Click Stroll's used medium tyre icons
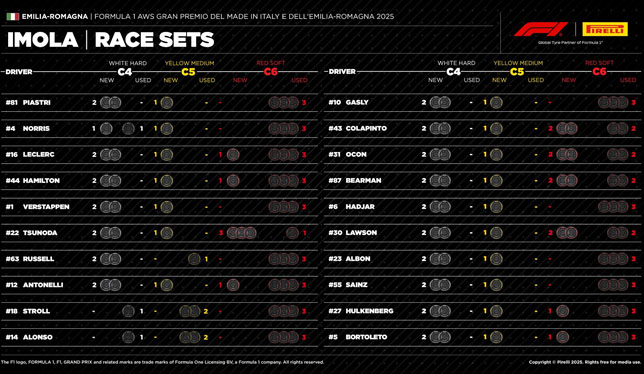The height and width of the screenshot is (374, 644). click(190, 311)
